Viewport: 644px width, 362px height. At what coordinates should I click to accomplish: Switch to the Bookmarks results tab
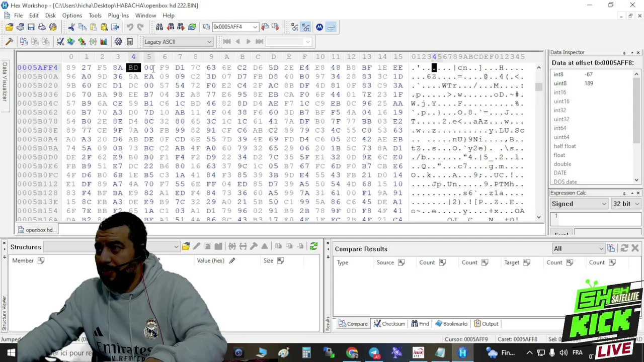[451, 324]
